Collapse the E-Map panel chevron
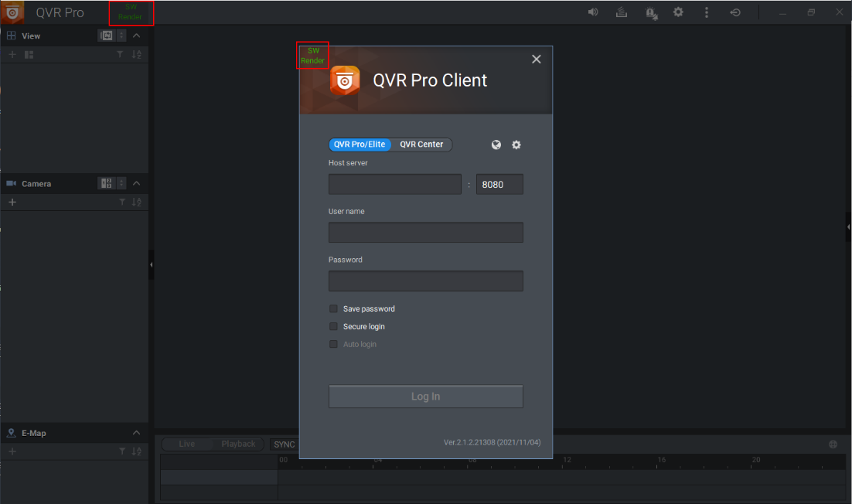Image resolution: width=852 pixels, height=504 pixels. 137,433
